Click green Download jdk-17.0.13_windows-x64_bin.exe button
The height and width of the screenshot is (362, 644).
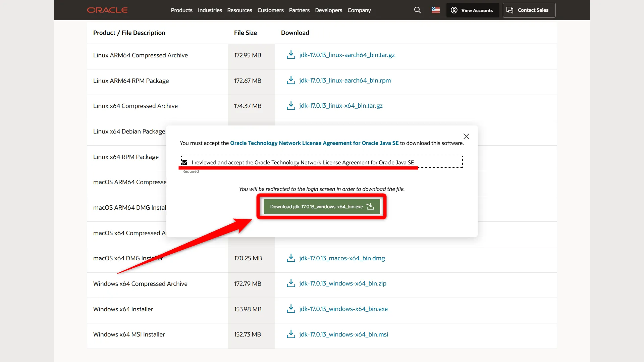click(322, 206)
